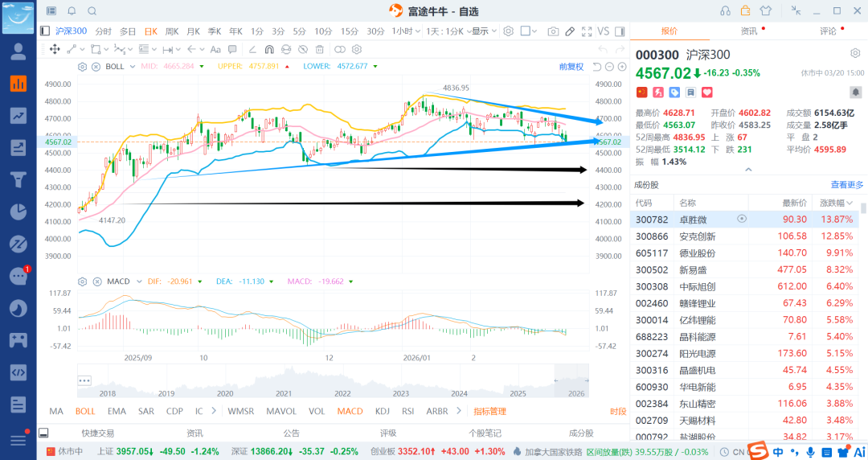This screenshot has height=460, width=868.
Task: Select the comment bubble drawing tool
Action: coord(232,49)
